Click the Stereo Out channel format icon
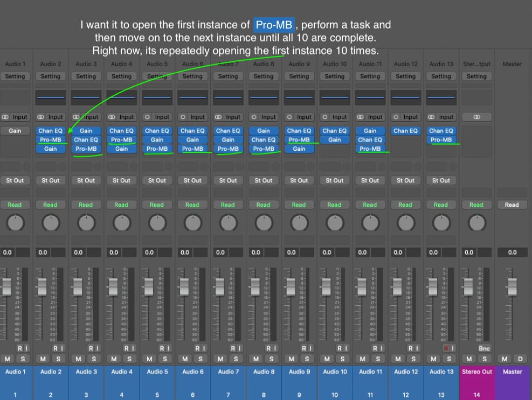The height and width of the screenshot is (400, 532). tap(476, 117)
